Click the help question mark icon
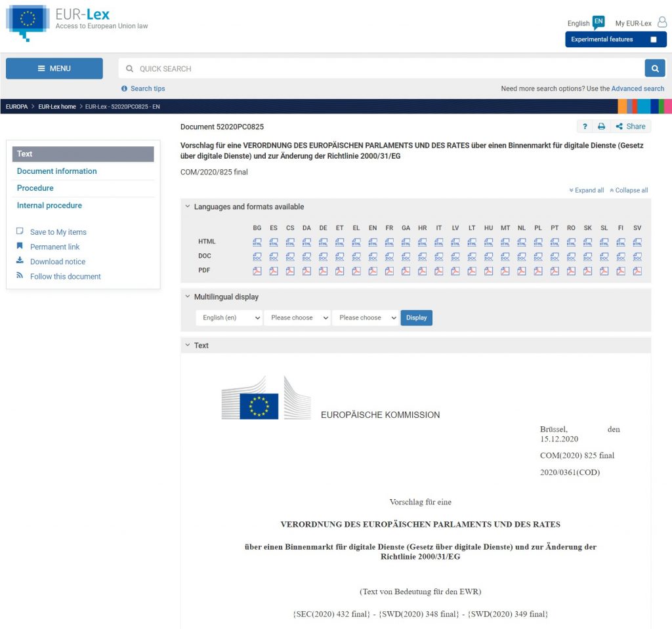The height and width of the screenshot is (629, 672). pyautogui.click(x=584, y=127)
